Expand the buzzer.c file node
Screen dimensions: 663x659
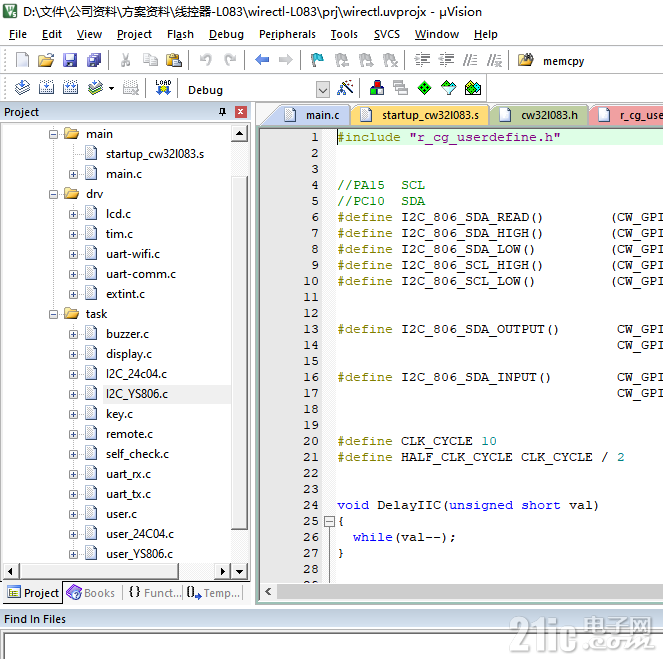coord(73,334)
